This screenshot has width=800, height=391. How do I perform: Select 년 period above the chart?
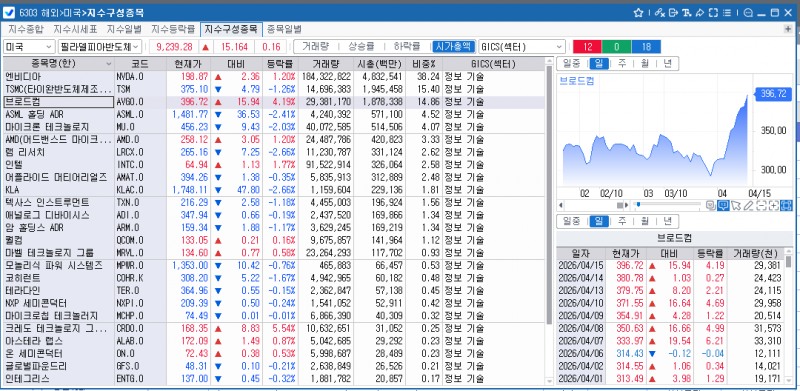tap(667, 63)
